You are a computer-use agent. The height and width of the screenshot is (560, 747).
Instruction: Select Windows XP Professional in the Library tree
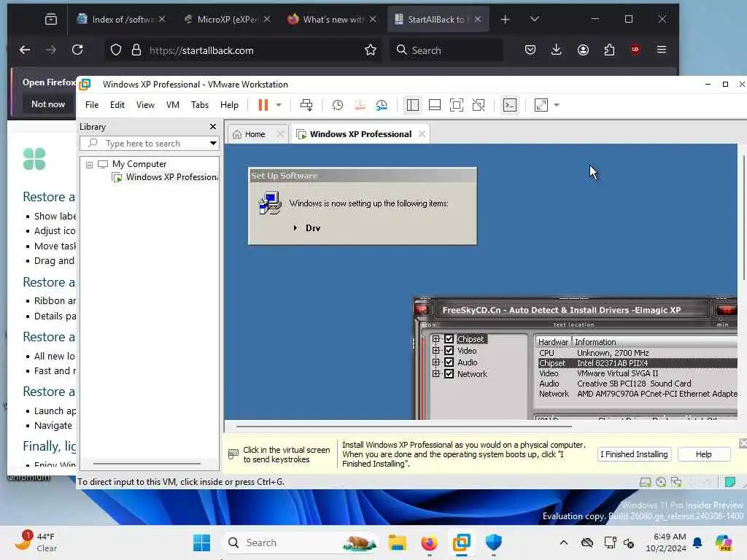point(164,177)
